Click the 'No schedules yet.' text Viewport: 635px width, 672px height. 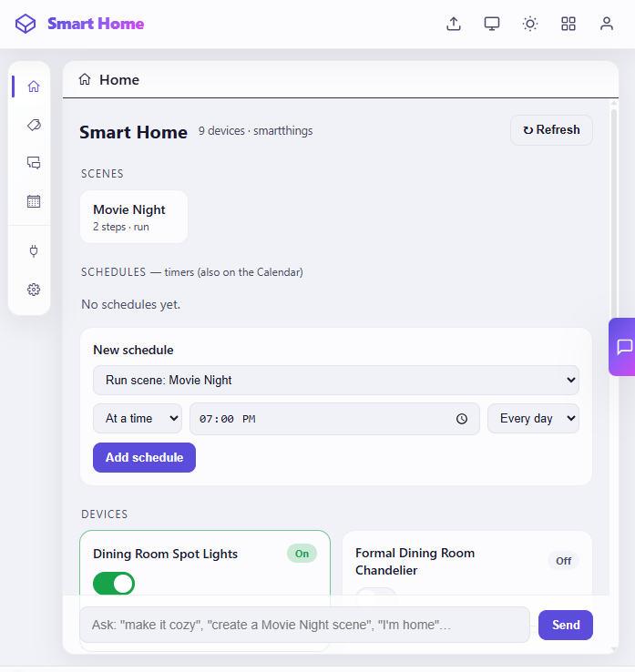click(131, 304)
